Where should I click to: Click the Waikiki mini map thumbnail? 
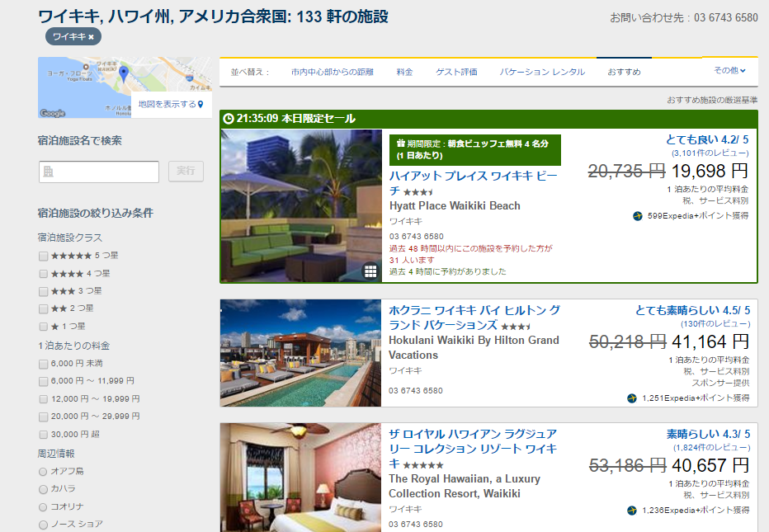(125, 87)
